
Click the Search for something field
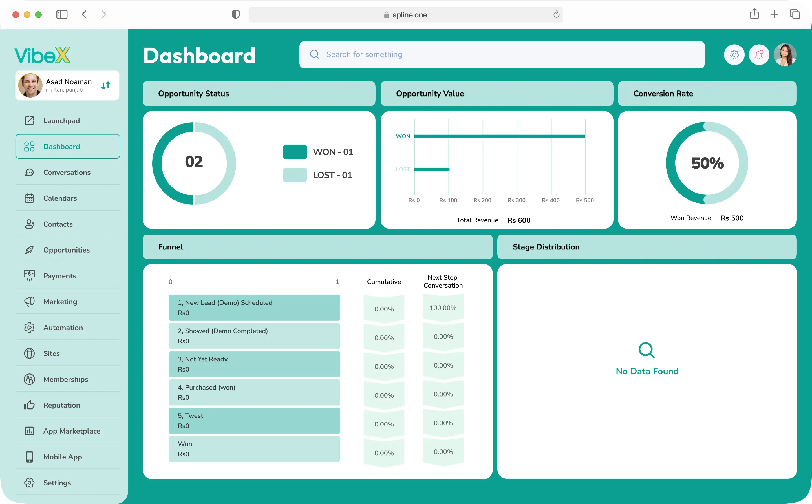coord(502,55)
